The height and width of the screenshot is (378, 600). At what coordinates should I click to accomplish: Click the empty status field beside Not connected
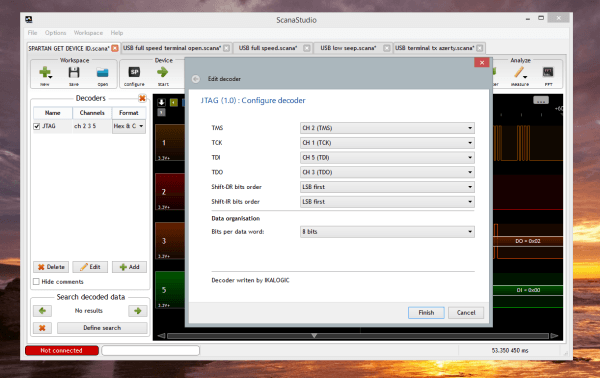click(151, 350)
